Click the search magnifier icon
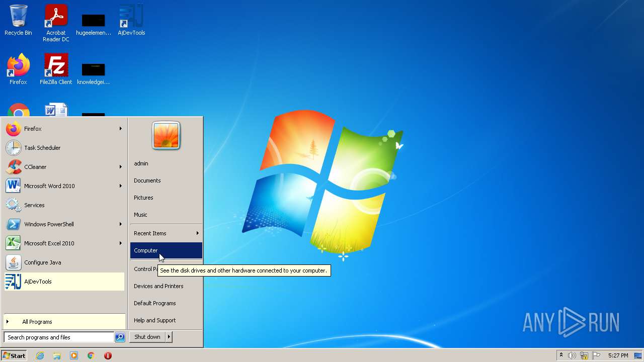Viewport: 644px width, 362px height. click(120, 337)
